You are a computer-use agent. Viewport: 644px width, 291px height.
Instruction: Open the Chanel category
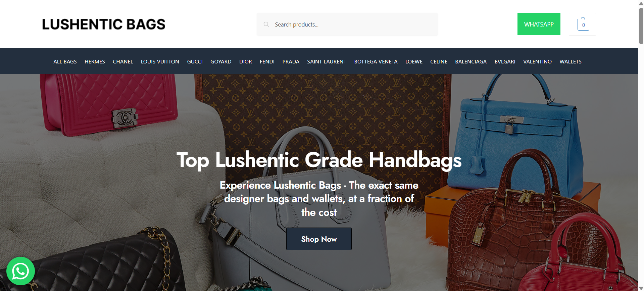click(x=123, y=61)
